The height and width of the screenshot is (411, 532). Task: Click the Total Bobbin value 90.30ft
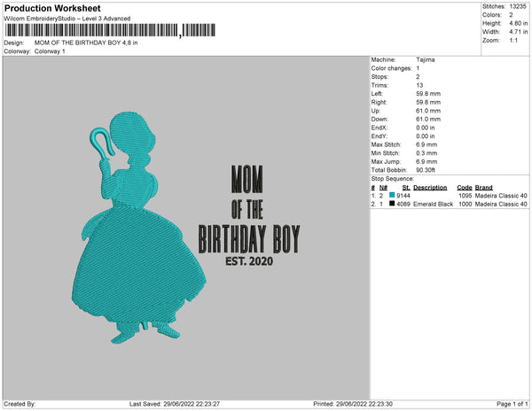(426, 170)
